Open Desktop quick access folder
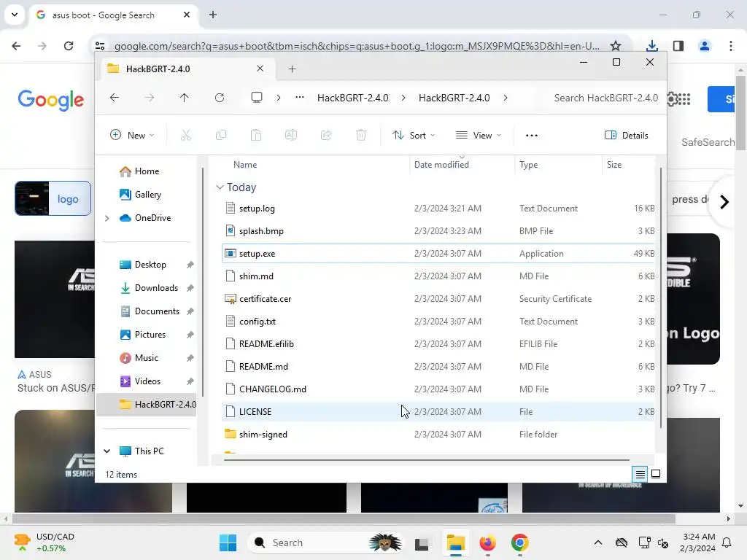Image resolution: width=747 pixels, height=560 pixels. coord(150,264)
